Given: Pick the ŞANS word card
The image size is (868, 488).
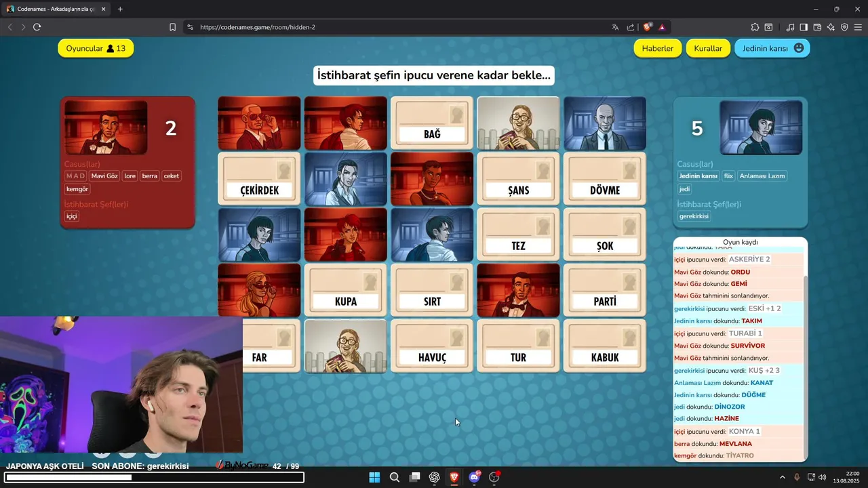Looking at the screenshot, I should [x=518, y=178].
